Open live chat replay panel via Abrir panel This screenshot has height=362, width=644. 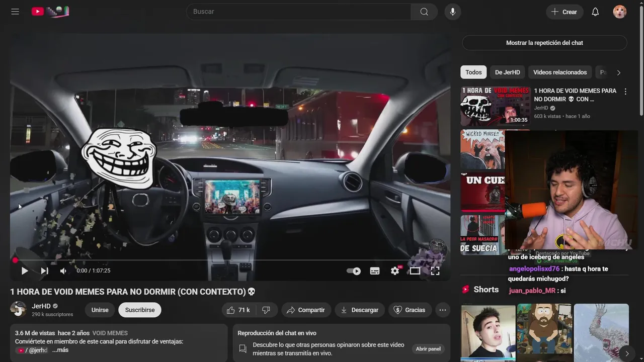point(428,349)
